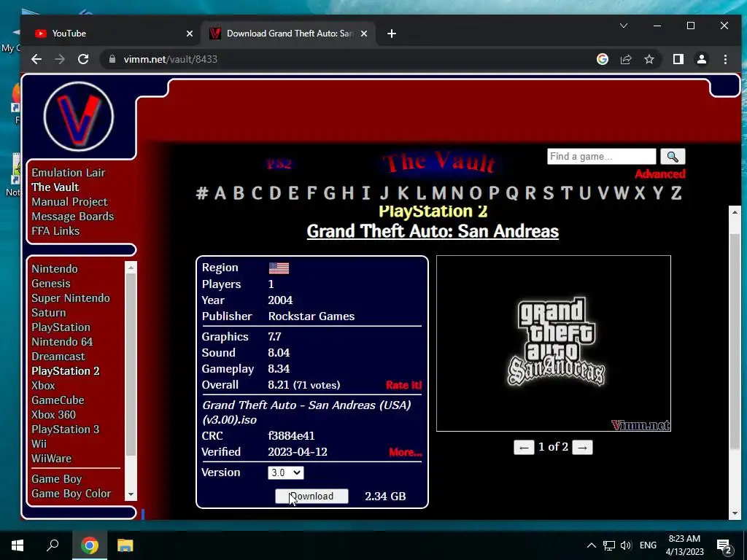Browse games starting with letter Z
Viewport: 747px width, 560px height.
676,192
